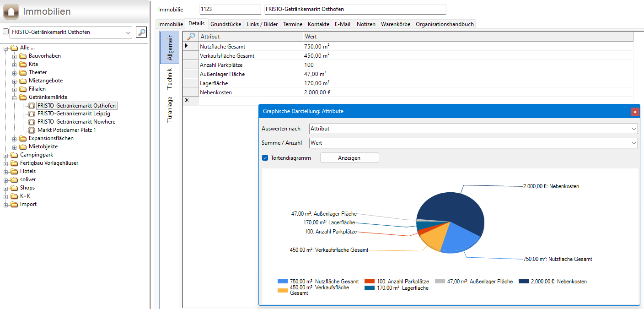Select Markt Potsdamer Platz 1 in the tree

click(x=67, y=130)
